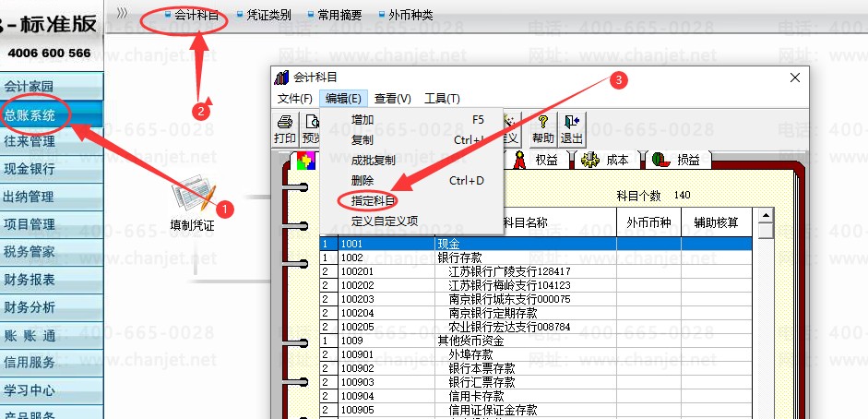Screen dimensions: 868x419
Task: Choose 定义自定义项 from the edit menu
Action: click(x=411, y=221)
